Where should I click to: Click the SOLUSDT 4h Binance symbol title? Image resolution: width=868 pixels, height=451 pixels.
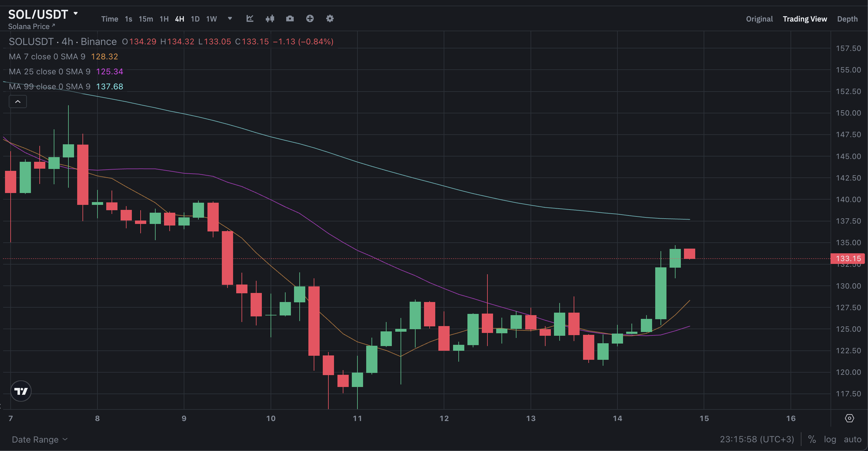tap(63, 42)
